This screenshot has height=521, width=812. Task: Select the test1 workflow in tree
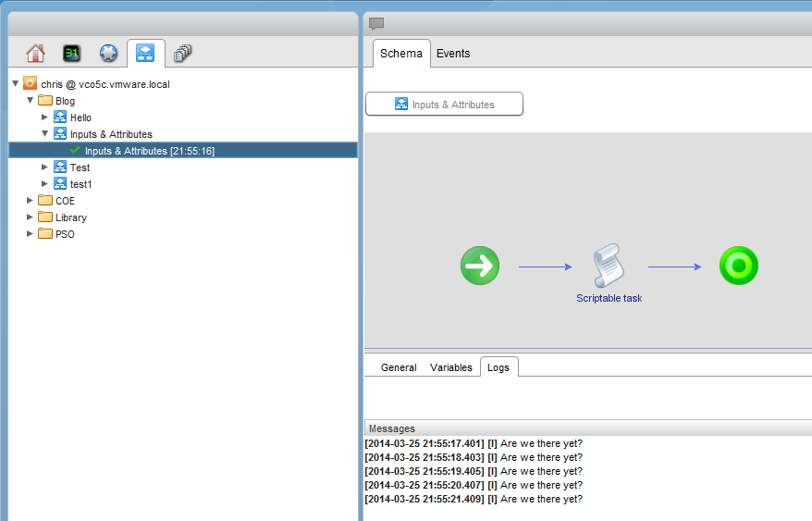[80, 184]
